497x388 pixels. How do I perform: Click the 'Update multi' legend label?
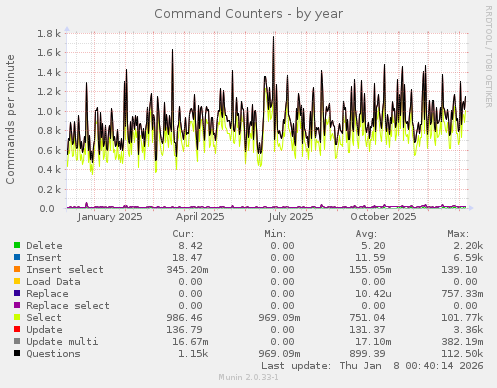pyautogui.click(x=62, y=342)
